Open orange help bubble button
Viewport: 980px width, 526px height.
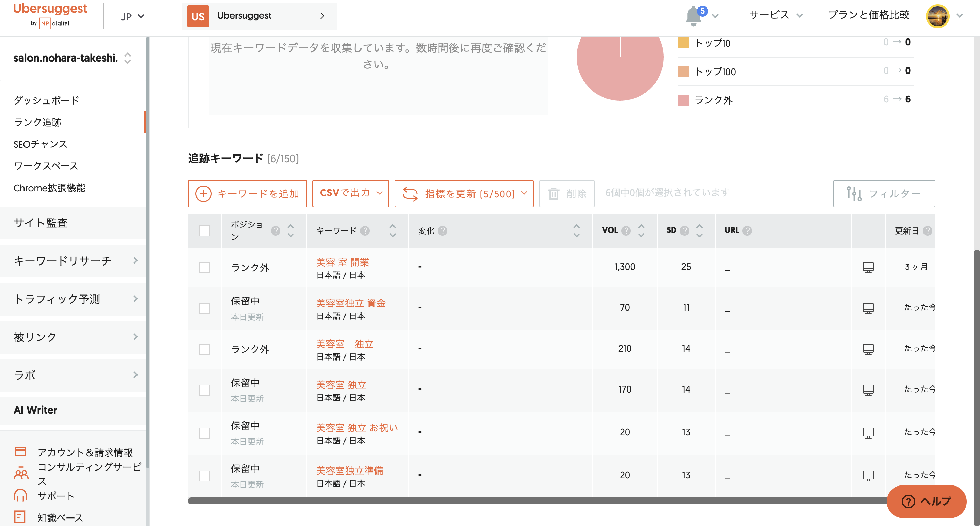(x=926, y=501)
